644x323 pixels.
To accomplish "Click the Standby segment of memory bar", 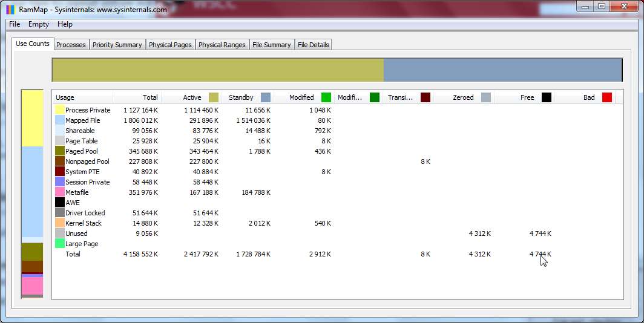I will [x=502, y=70].
